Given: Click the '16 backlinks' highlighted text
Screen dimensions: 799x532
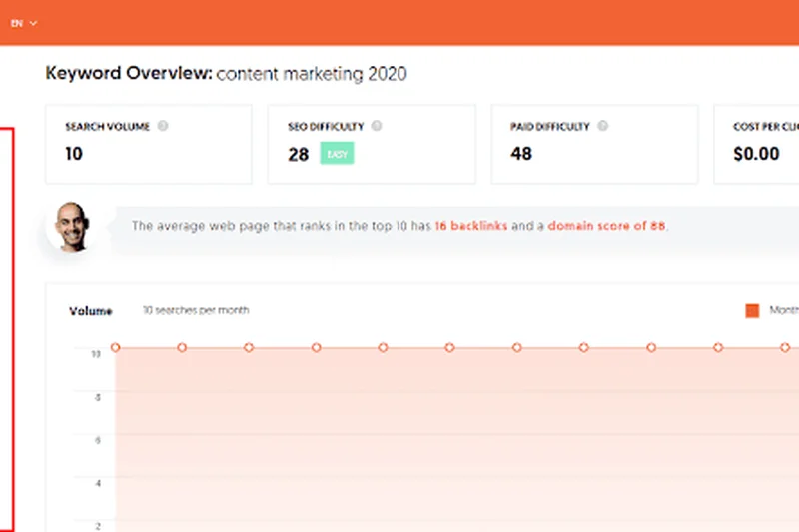Looking at the screenshot, I should [x=471, y=226].
